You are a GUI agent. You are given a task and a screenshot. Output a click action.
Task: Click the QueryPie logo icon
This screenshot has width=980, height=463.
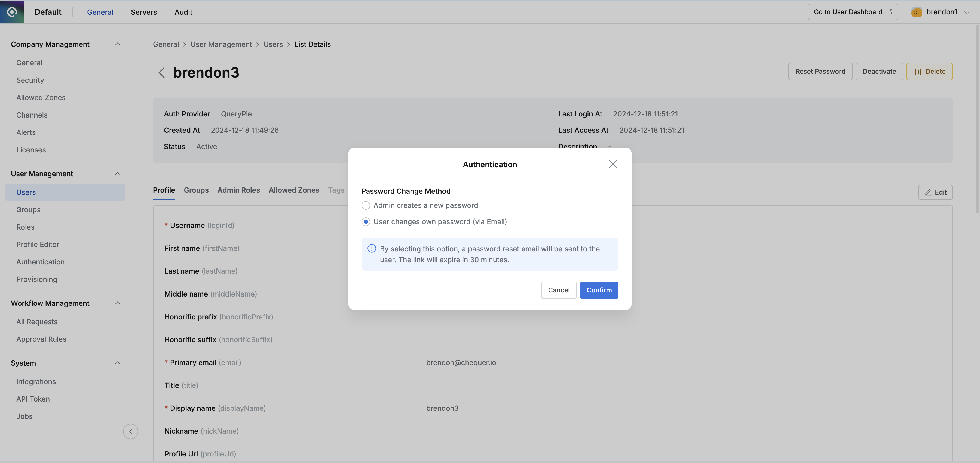pos(12,11)
